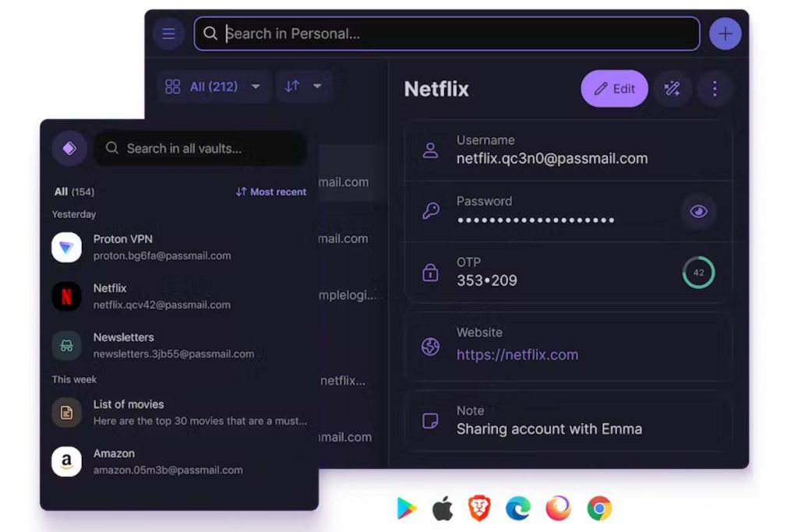This screenshot has height=532, width=798.
Task: Click the Newsletters alias incognito icon
Action: tap(67, 345)
